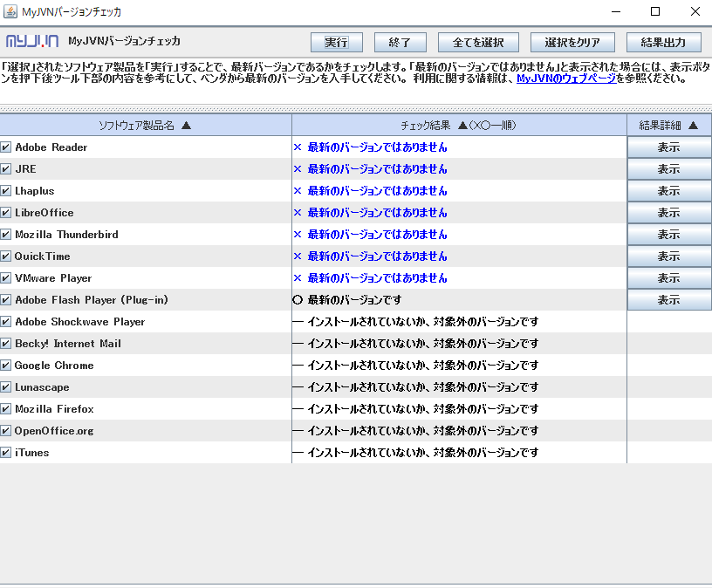
Task: Select VMware Player not-latest result text
Action: [377, 278]
